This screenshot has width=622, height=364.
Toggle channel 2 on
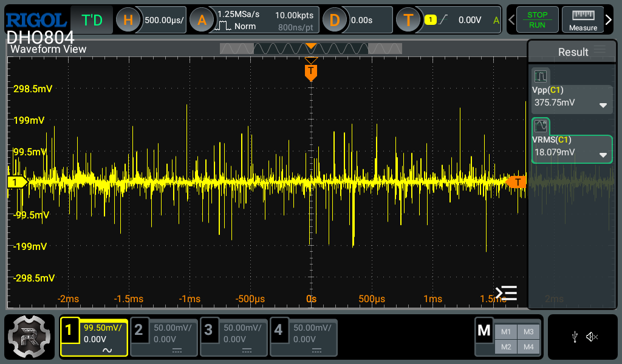coord(165,337)
